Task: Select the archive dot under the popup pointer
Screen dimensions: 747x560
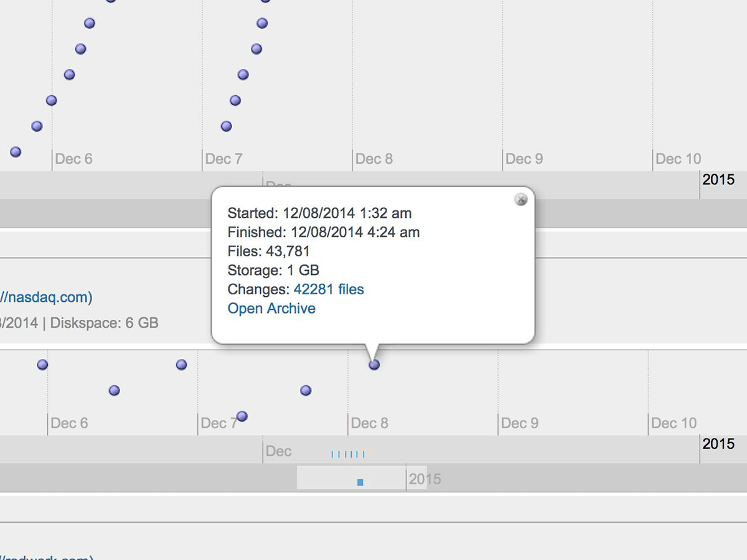Action: 374,365
